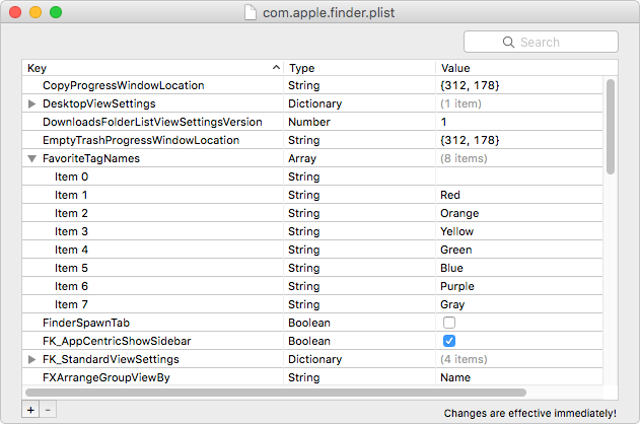Expand the DesktopViewSettings dictionary
The height and width of the screenshot is (424, 640).
[x=32, y=104]
